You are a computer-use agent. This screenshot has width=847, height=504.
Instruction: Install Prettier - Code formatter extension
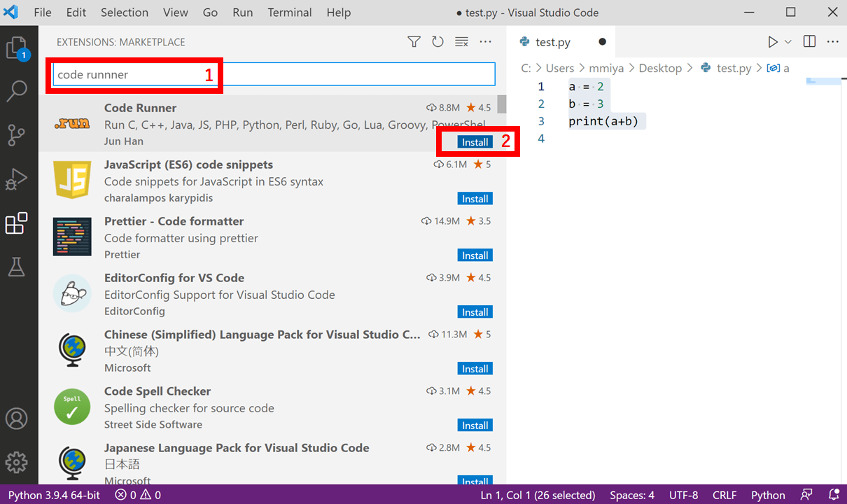coord(475,255)
